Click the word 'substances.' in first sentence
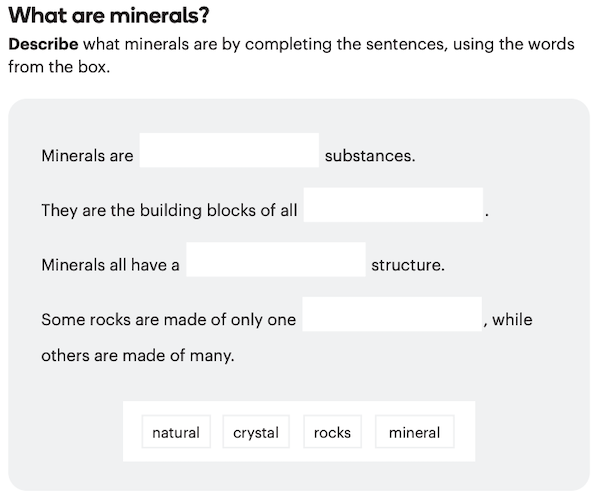This screenshot has width=600, height=499. (370, 156)
